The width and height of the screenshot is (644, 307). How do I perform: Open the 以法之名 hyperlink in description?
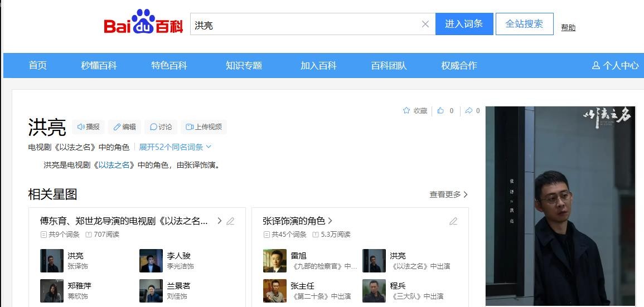[117, 165]
